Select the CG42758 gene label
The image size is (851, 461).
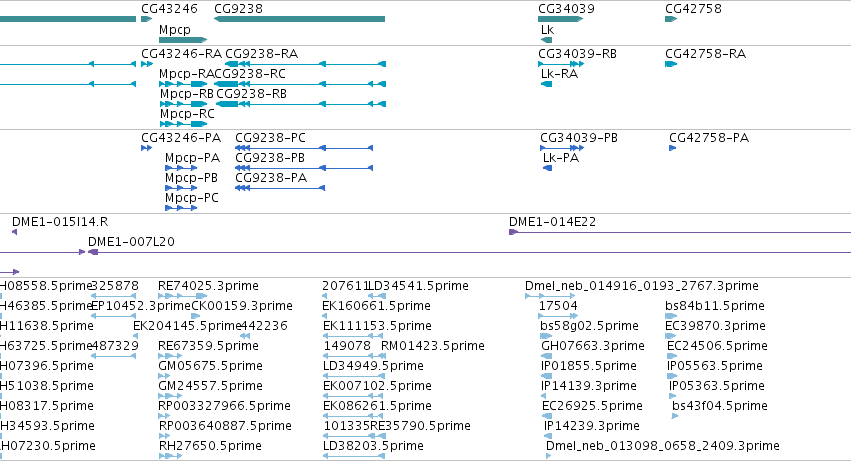[x=693, y=9]
